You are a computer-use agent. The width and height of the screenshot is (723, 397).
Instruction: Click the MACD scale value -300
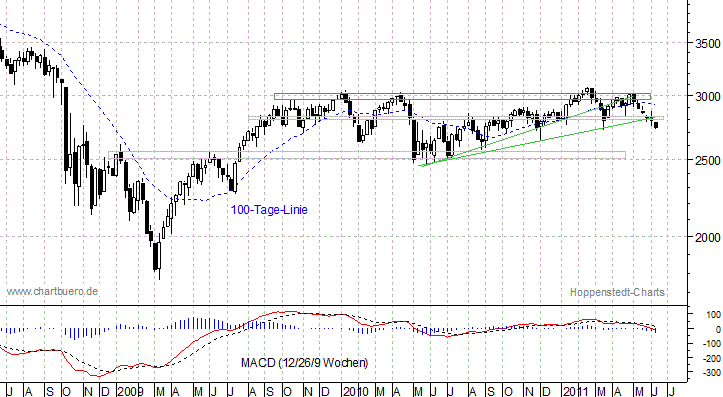coord(712,373)
